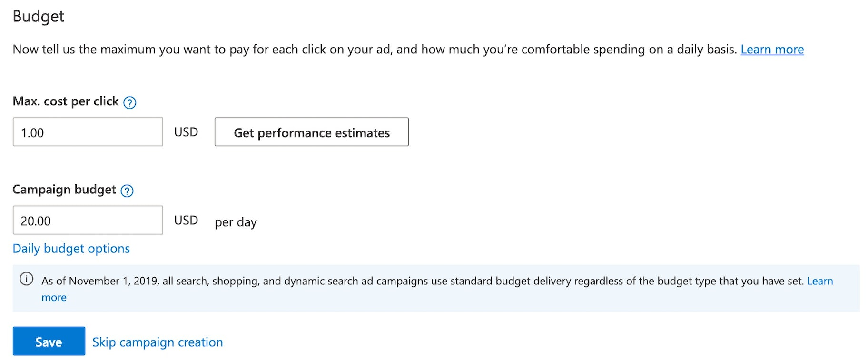Click the help icon beside Max. cost per click

[x=129, y=102]
